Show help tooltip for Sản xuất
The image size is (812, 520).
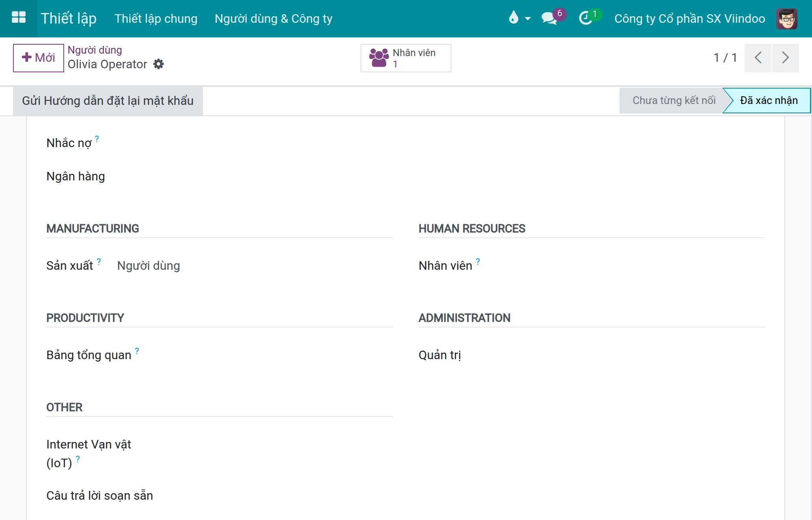coord(99,262)
